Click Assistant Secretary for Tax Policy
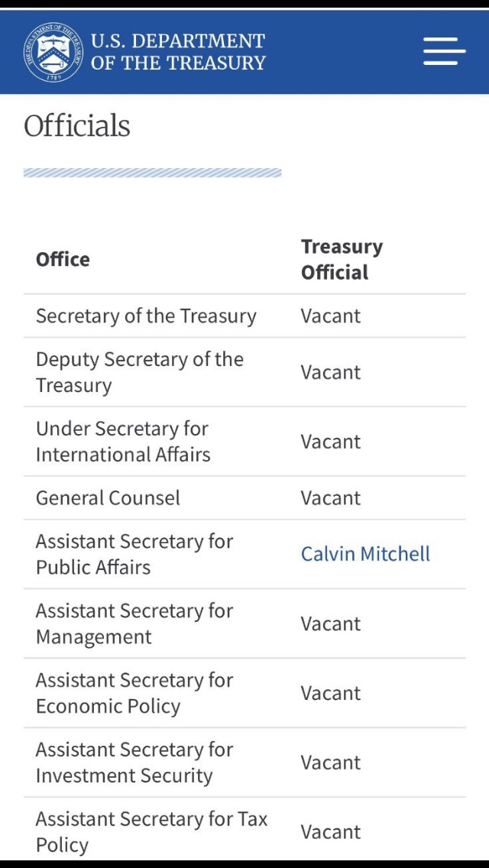This screenshot has width=489, height=868. coord(152,832)
